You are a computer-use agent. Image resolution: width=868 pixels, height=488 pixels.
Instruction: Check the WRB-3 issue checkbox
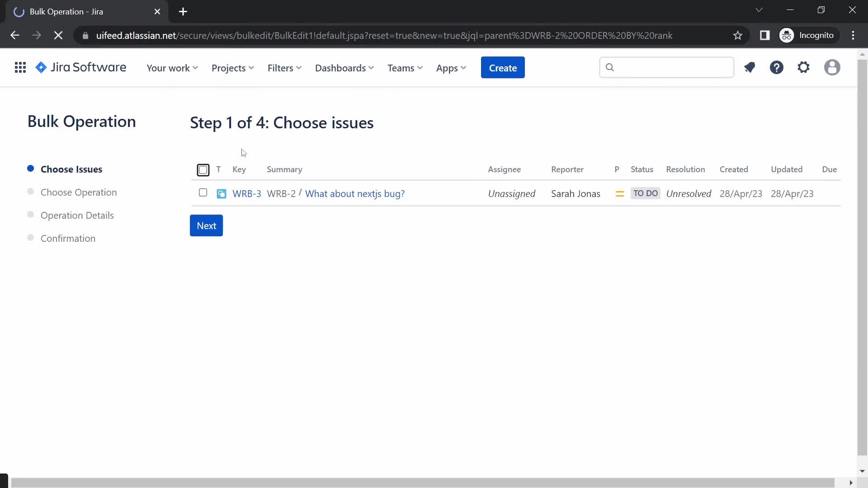pos(202,192)
